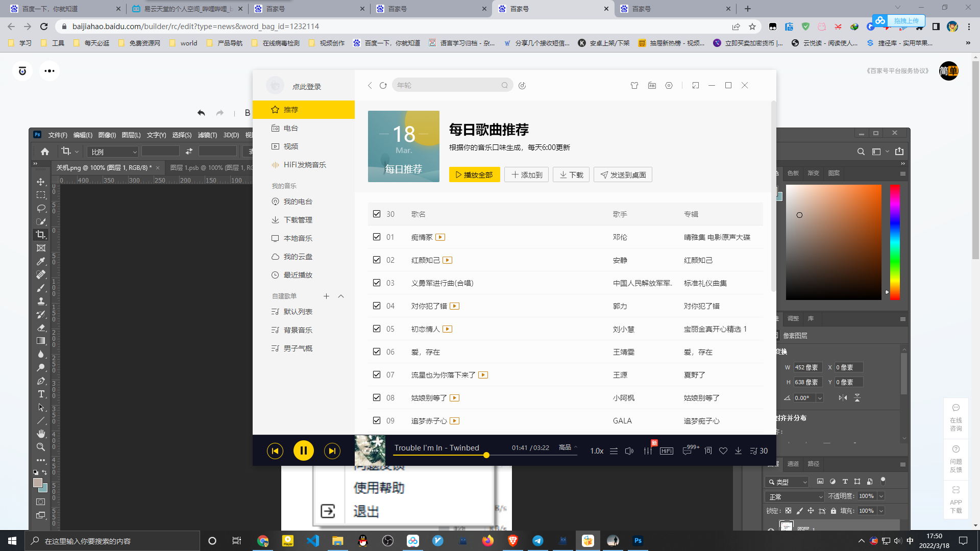Viewport: 980px width, 551px height.
Task: Skip to the previous track
Action: (x=275, y=450)
